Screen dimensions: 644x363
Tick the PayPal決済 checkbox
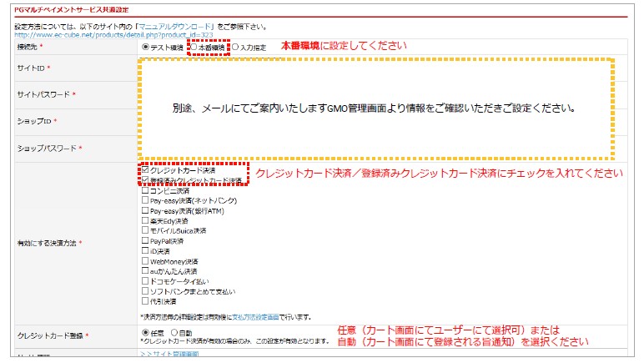pos(145,240)
